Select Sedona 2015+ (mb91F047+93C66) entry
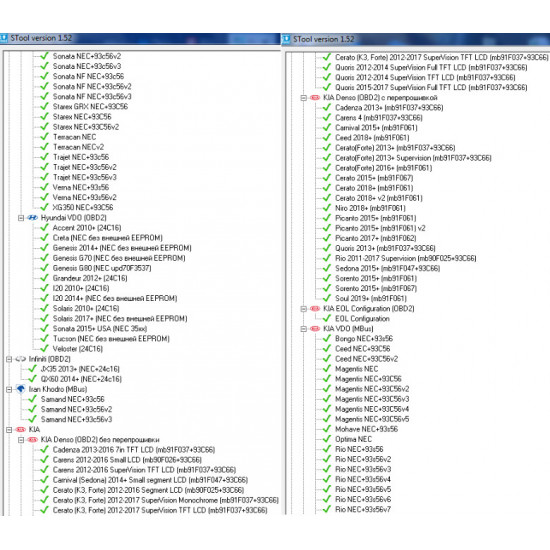 click(x=388, y=268)
